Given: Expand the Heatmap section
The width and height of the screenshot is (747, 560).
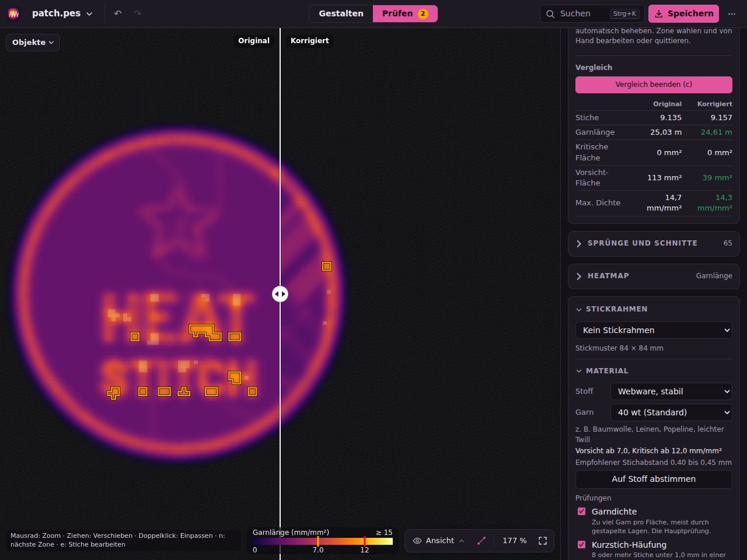Looking at the screenshot, I should point(654,276).
